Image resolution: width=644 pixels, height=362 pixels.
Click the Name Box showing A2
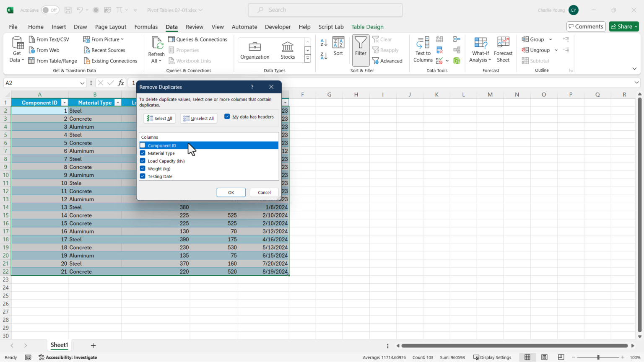pyautogui.click(x=42, y=83)
